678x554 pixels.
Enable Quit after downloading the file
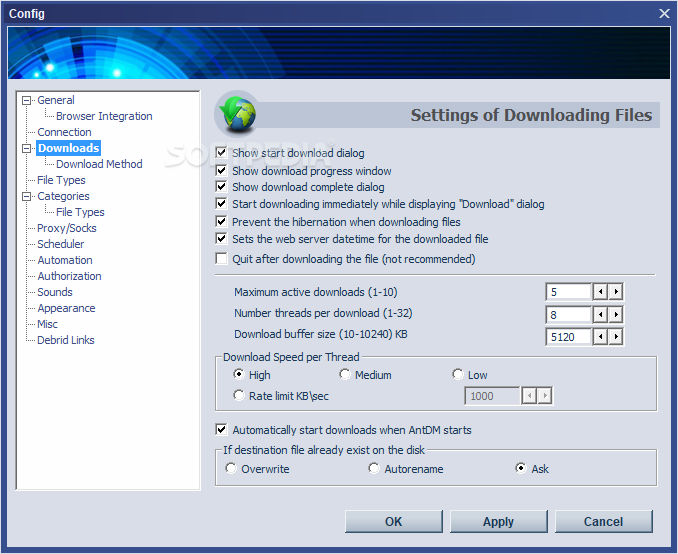[221, 259]
